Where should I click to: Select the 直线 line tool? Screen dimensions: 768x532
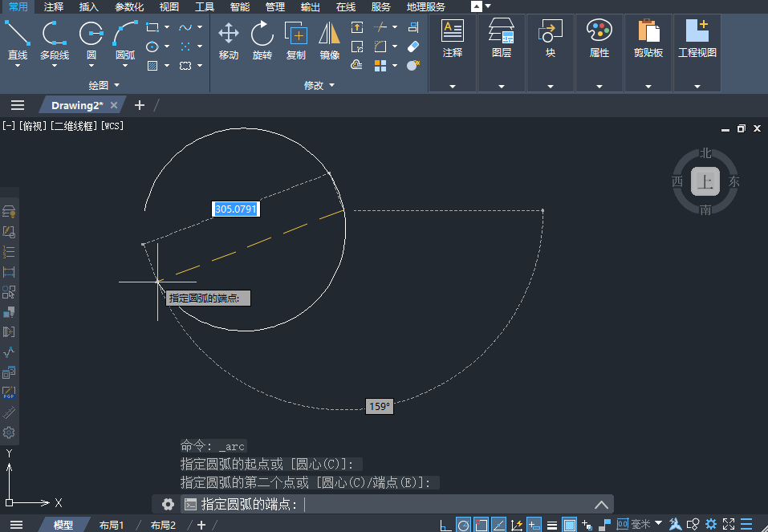click(x=18, y=42)
